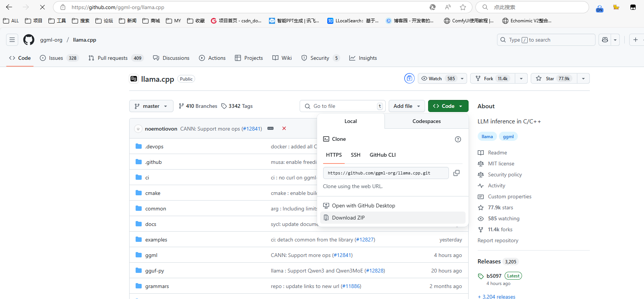Select the SSH clone option
The image size is (644, 299).
355,155
